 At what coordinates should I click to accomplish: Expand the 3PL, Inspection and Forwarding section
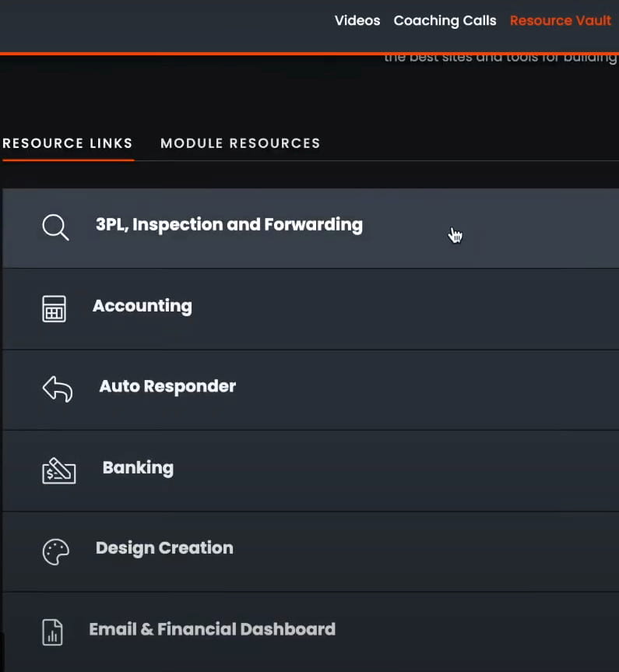[x=311, y=228]
